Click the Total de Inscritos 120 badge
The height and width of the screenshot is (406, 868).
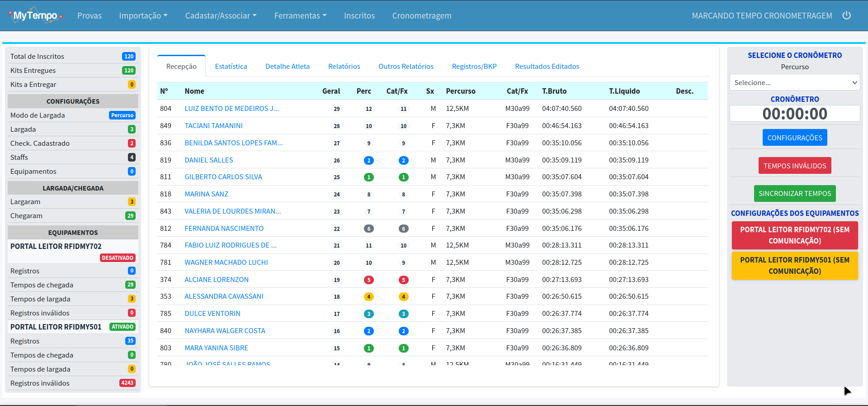(129, 57)
